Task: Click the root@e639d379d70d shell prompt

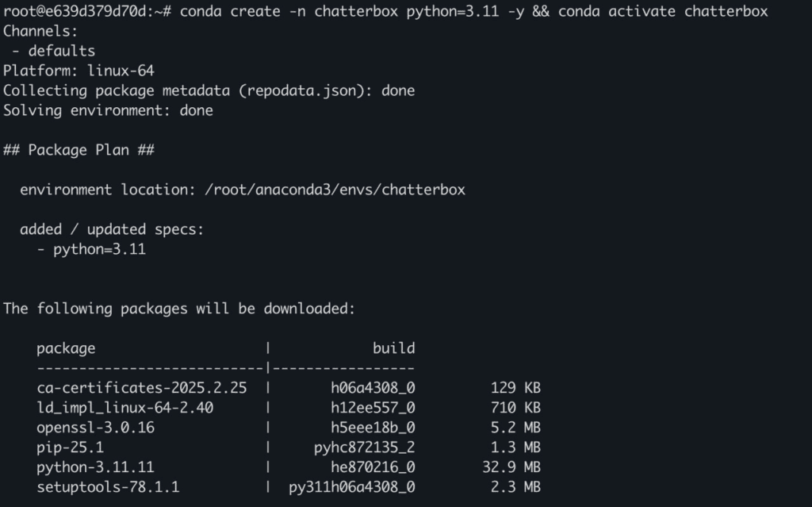Action: pos(87,11)
